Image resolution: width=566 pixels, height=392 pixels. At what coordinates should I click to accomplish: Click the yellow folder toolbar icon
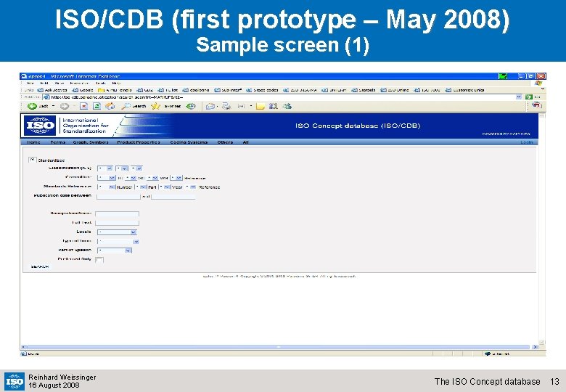261,106
